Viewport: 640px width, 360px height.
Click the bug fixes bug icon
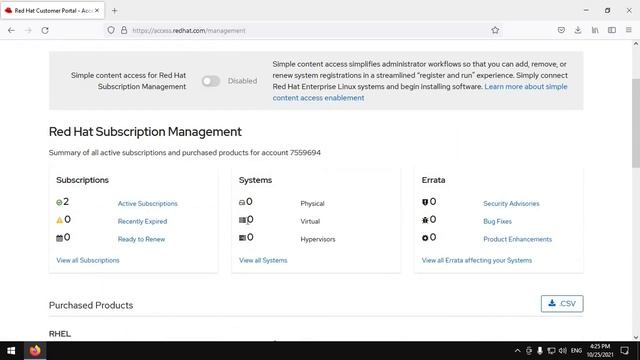pyautogui.click(x=425, y=220)
